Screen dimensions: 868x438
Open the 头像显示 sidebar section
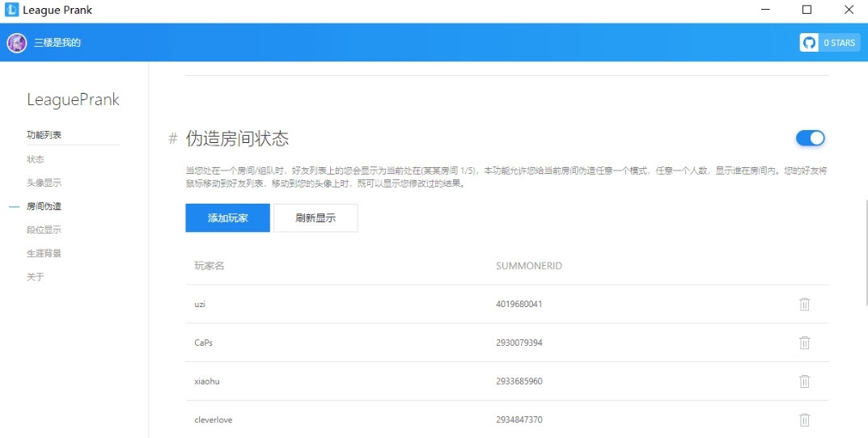[44, 183]
